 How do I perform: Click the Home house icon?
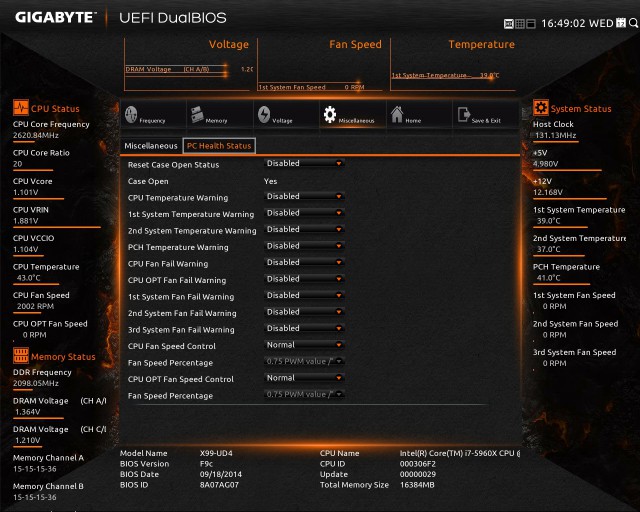(x=397, y=114)
